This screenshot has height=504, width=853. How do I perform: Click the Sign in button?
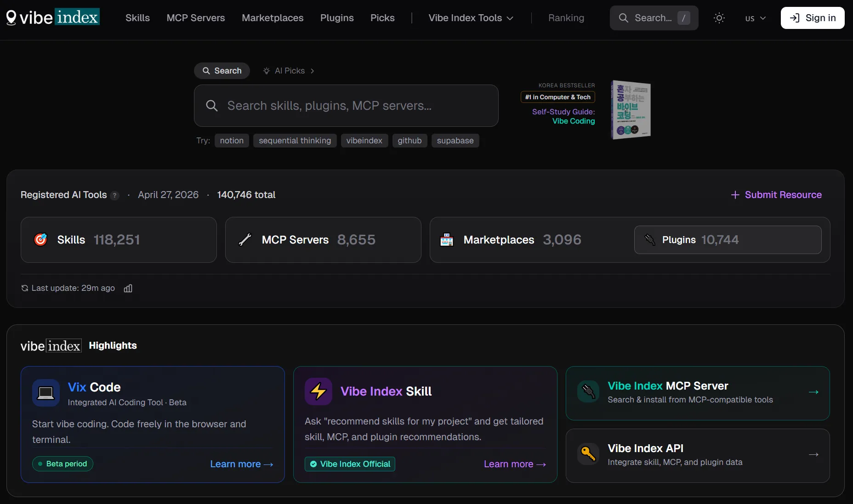point(813,18)
